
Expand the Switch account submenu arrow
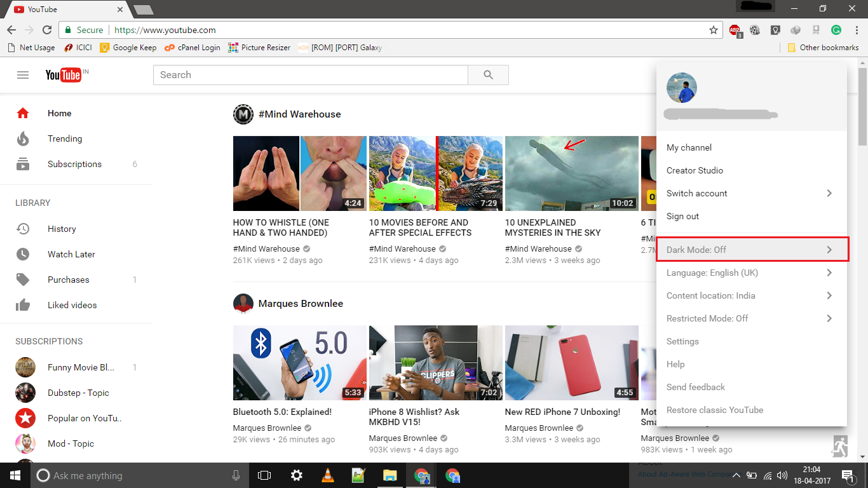829,193
